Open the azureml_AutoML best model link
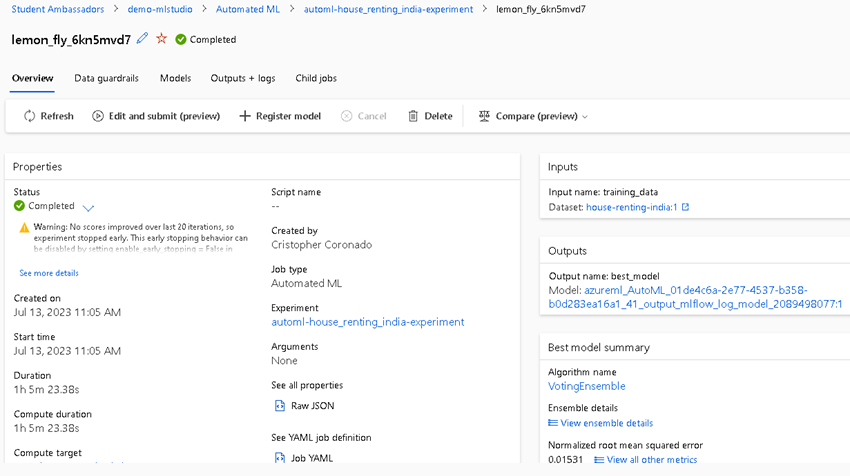The image size is (850, 476). coord(696,297)
